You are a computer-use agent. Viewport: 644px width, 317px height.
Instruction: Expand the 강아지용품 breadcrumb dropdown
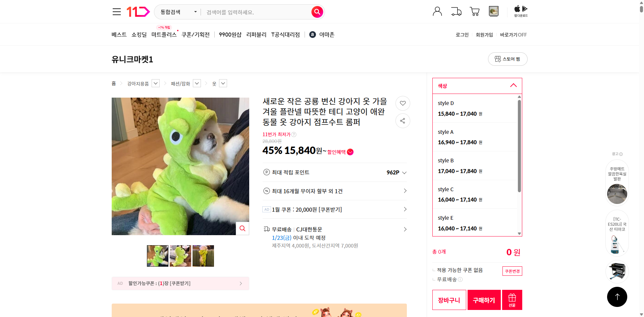click(155, 83)
